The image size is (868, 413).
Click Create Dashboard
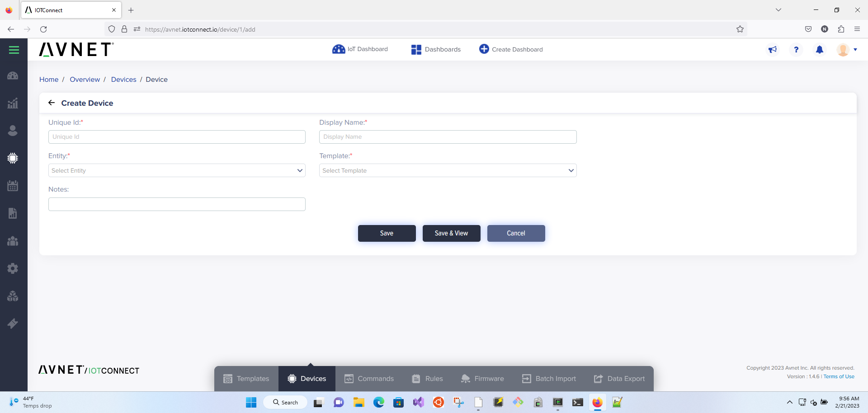pyautogui.click(x=511, y=49)
